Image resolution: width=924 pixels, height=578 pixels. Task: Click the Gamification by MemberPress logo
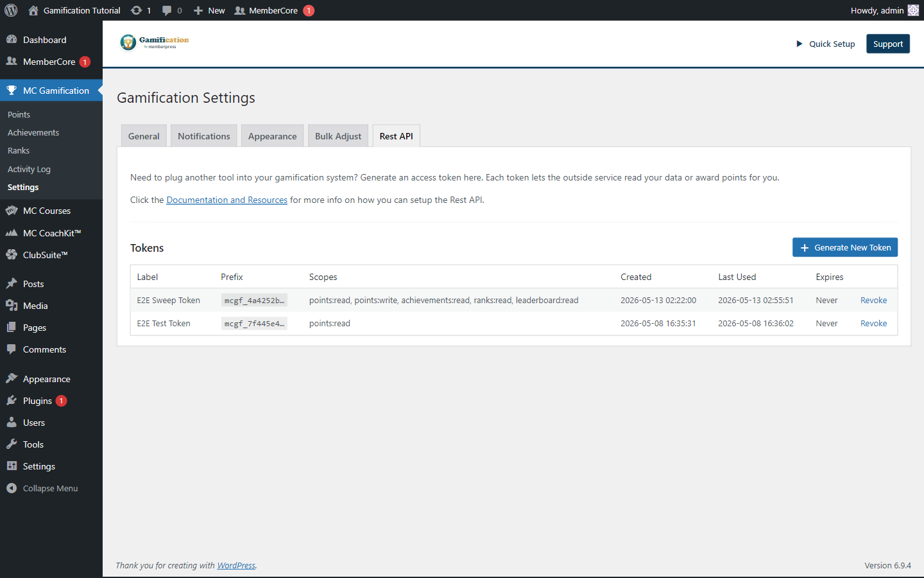155,42
